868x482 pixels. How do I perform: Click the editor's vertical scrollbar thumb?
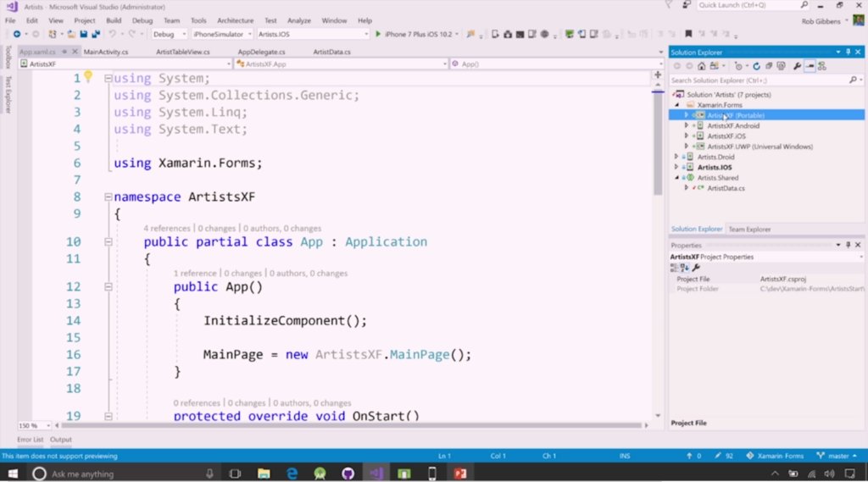point(658,144)
